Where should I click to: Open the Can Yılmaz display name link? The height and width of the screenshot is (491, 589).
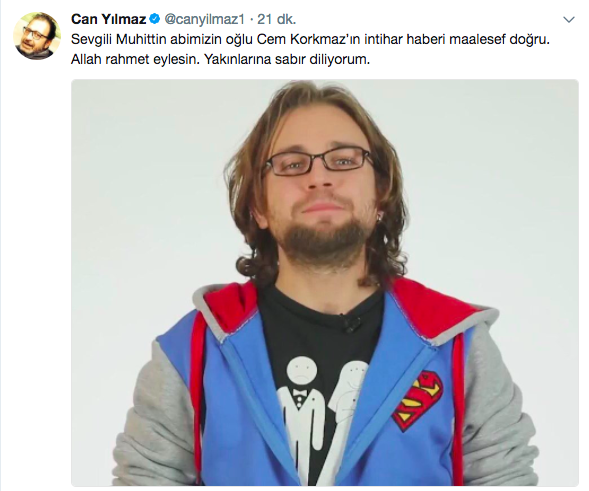click(x=108, y=19)
